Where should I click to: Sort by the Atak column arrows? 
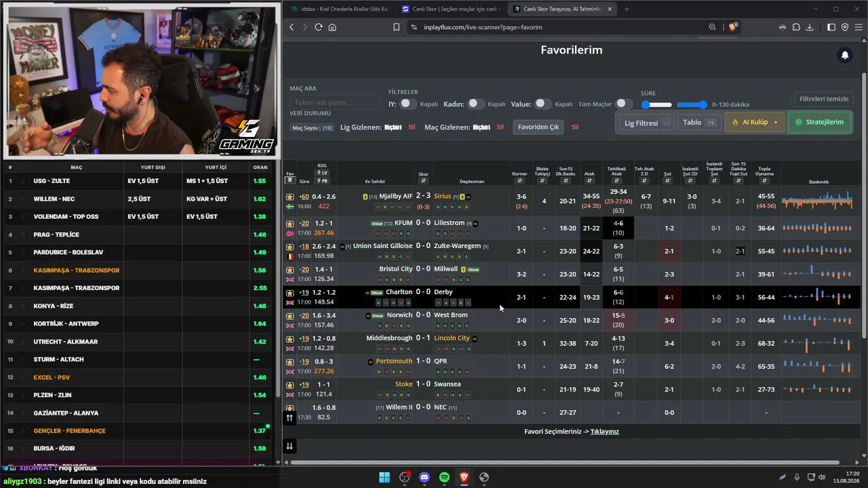pyautogui.click(x=589, y=181)
